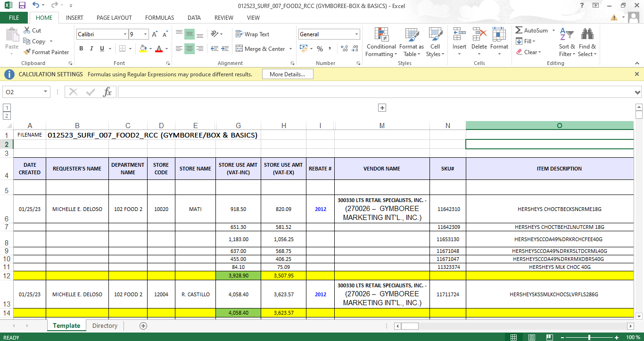Open Cell Styles gallery
The width and height of the screenshot is (644, 341).
(435, 42)
